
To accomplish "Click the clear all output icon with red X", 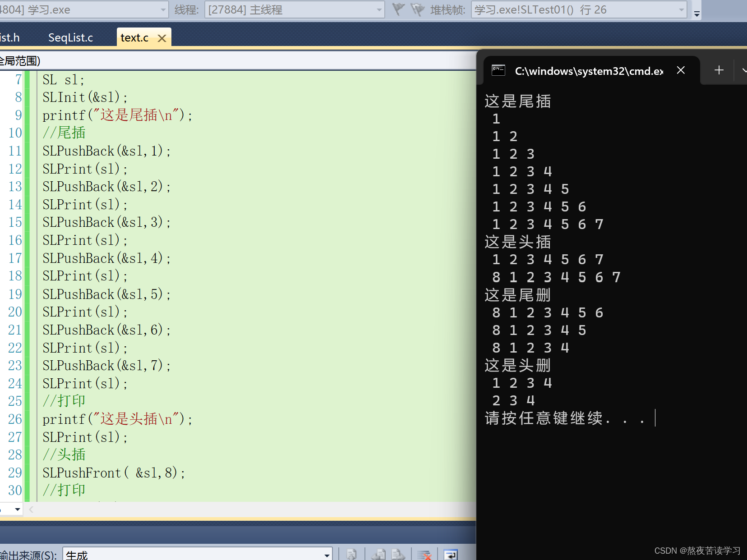I will (x=424, y=554).
